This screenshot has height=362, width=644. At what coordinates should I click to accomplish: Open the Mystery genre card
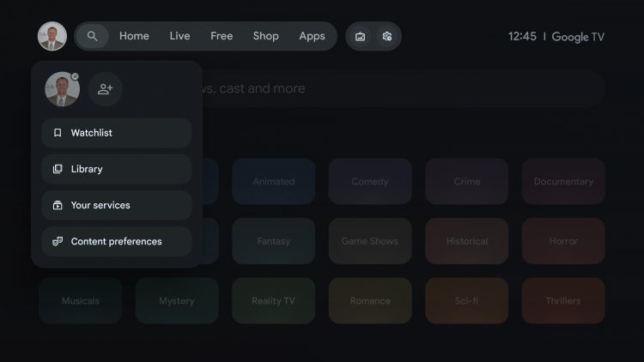pos(177,301)
